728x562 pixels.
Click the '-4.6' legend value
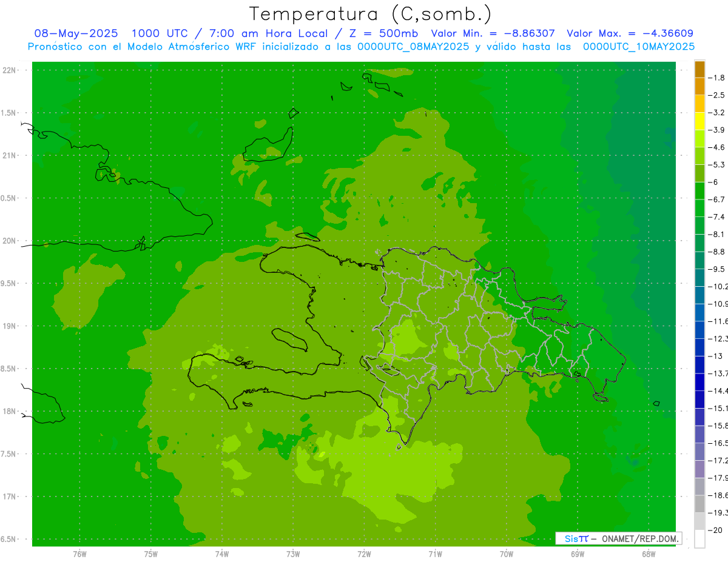pos(716,147)
